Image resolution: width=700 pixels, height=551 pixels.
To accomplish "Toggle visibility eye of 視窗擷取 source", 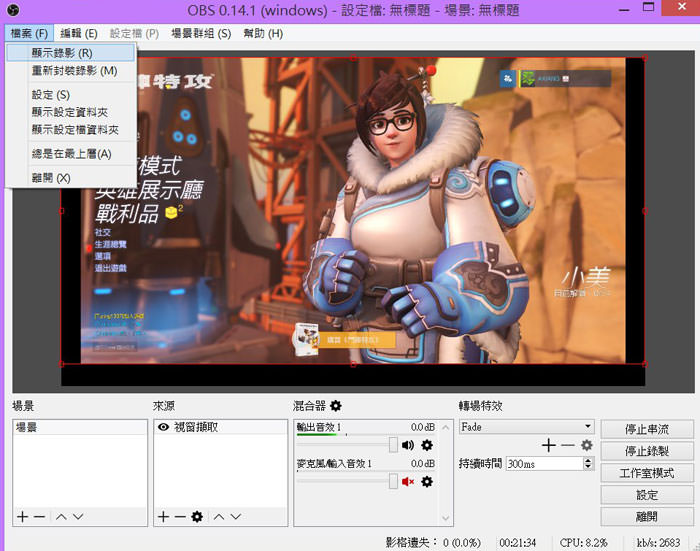I will click(x=163, y=427).
